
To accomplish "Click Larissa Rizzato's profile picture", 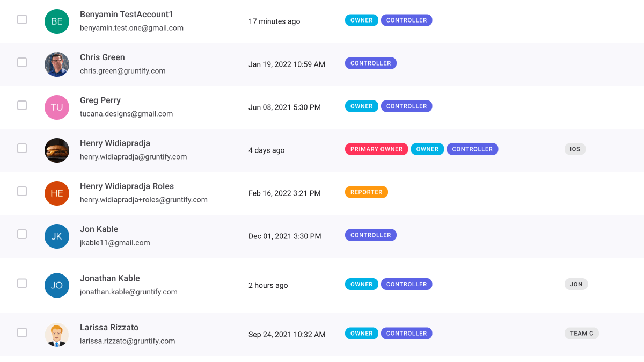I will tap(56, 334).
